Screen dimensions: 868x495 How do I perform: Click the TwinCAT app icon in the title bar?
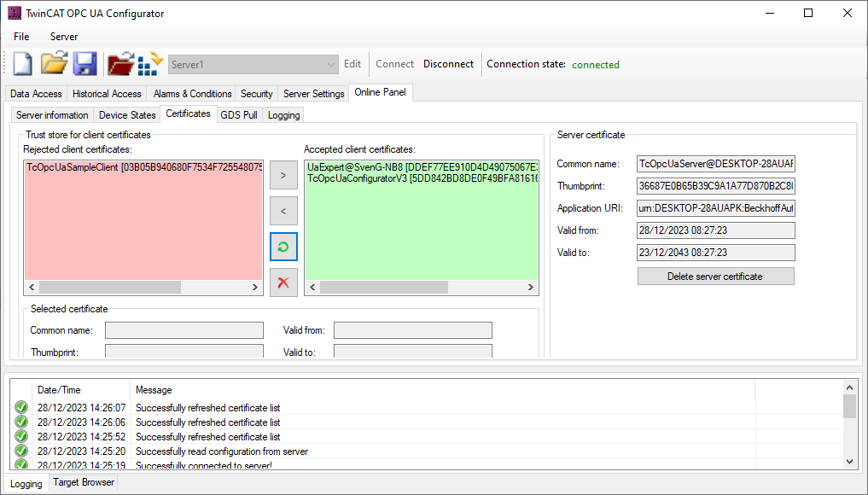pyautogui.click(x=14, y=13)
